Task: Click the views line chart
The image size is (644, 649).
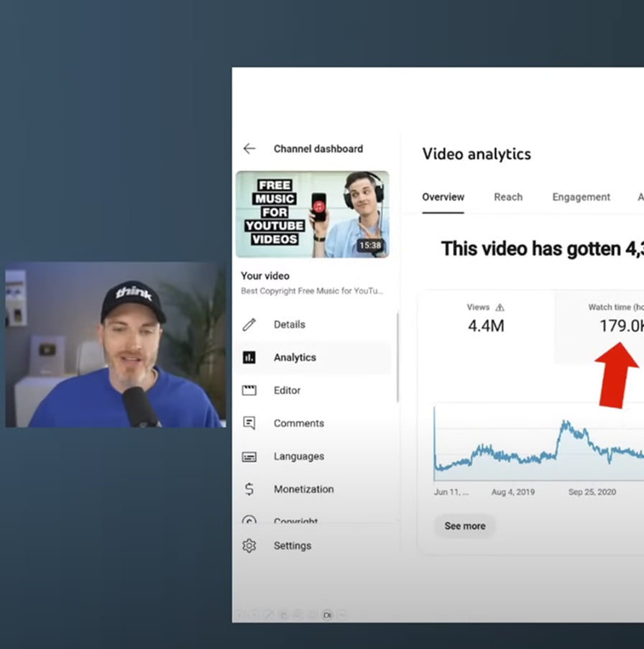Action: (x=539, y=443)
